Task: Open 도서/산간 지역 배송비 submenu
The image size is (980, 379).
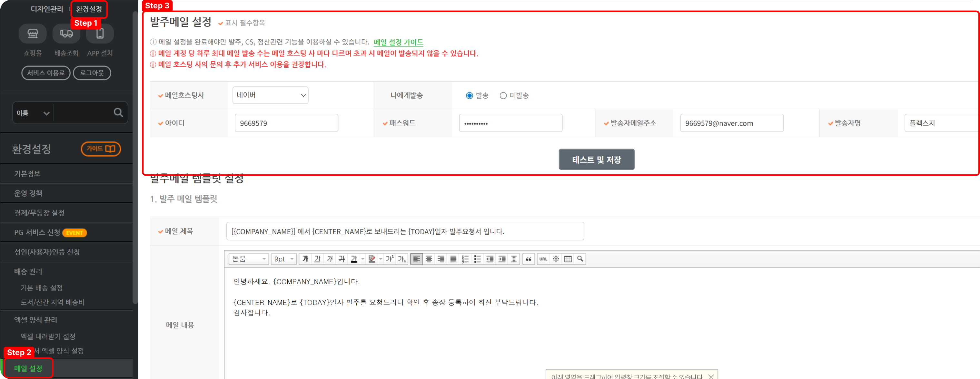Action: [x=53, y=302]
